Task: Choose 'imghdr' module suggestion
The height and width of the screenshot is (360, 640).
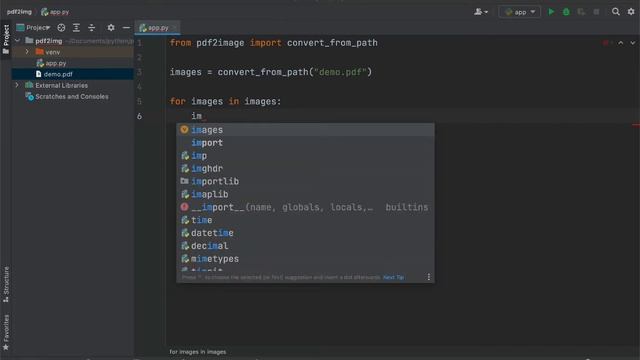Action: [x=305, y=169]
